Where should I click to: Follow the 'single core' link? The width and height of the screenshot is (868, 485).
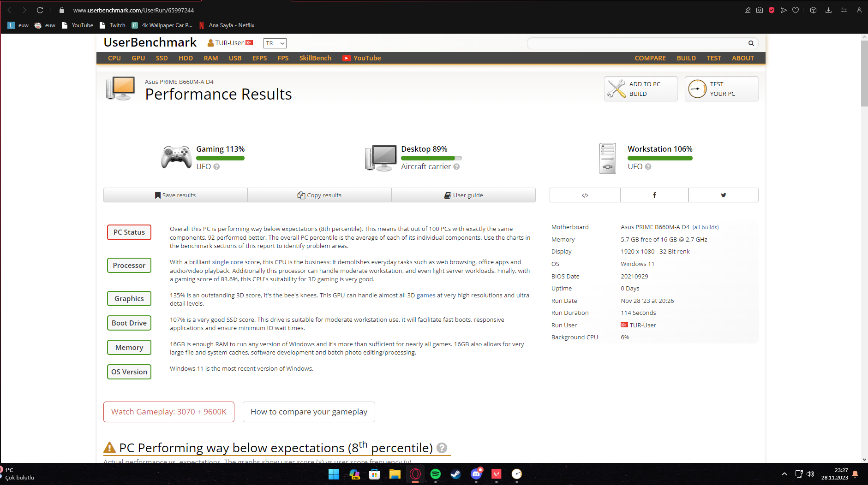click(x=227, y=262)
